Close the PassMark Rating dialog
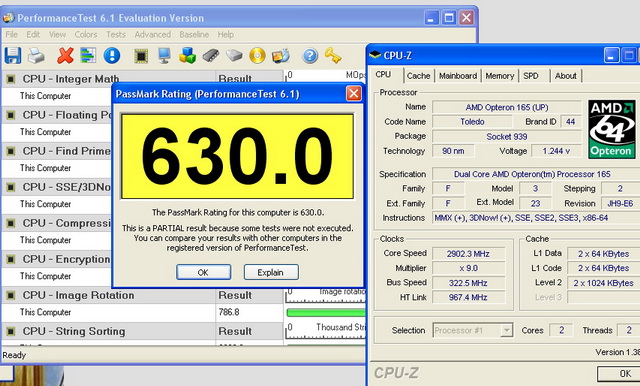This screenshot has height=386, width=640. coord(353,94)
